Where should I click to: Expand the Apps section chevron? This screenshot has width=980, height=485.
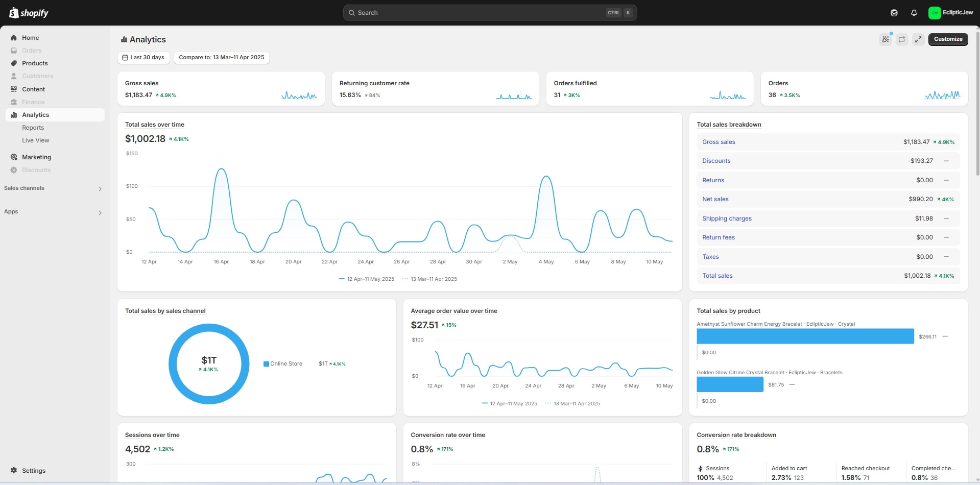(100, 212)
